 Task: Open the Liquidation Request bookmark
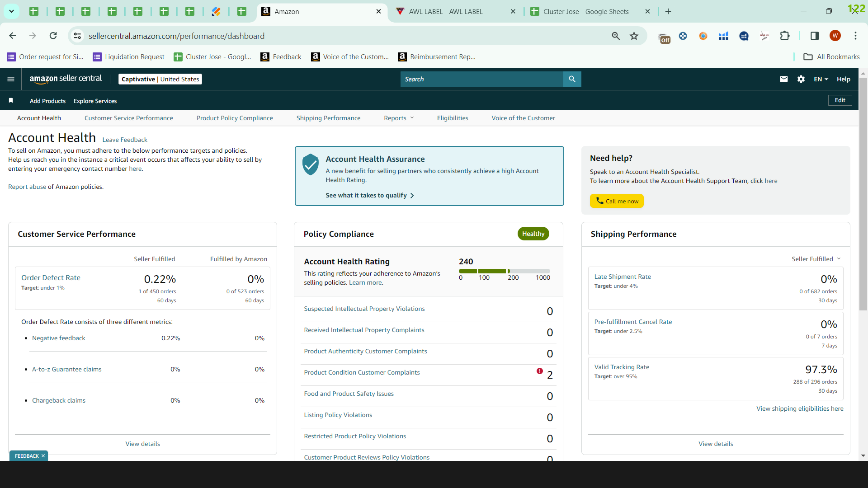click(x=129, y=56)
